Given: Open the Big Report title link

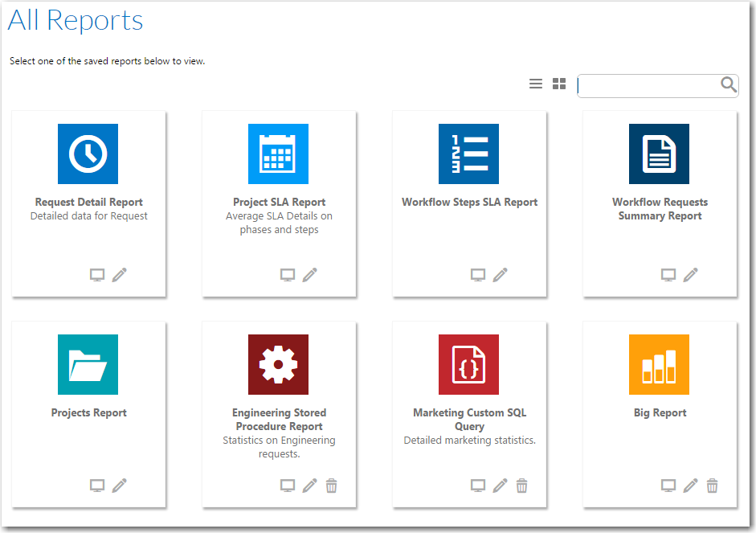Looking at the screenshot, I should pyautogui.click(x=660, y=413).
